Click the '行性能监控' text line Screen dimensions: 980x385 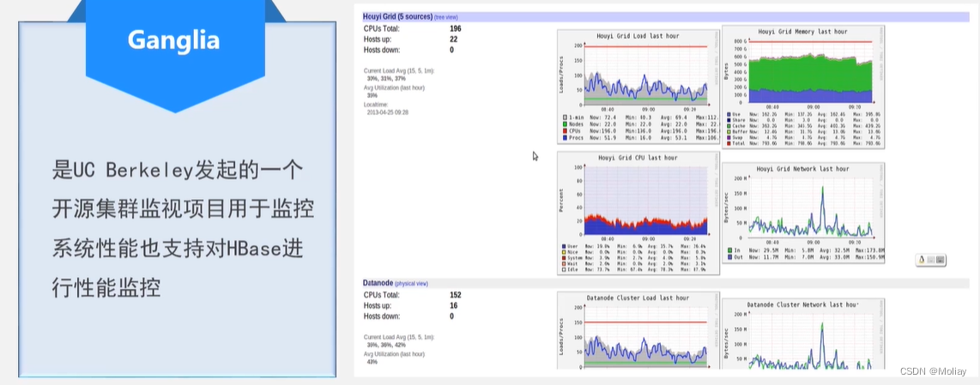(x=106, y=287)
